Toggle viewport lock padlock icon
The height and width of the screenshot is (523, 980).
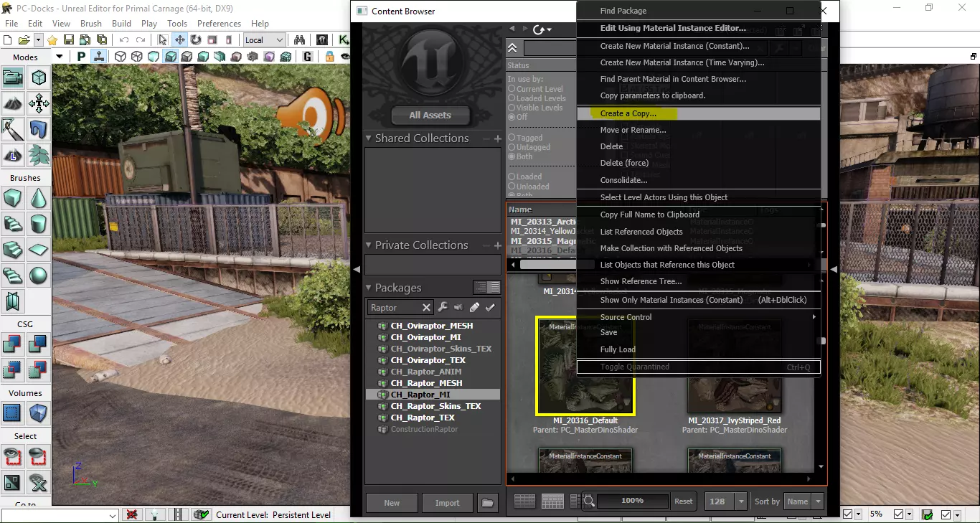click(329, 57)
